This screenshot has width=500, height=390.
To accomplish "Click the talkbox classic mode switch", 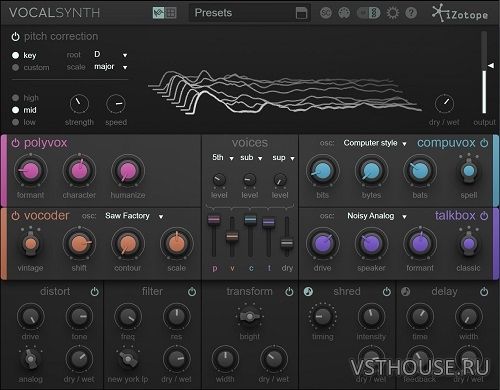I will (x=469, y=243).
